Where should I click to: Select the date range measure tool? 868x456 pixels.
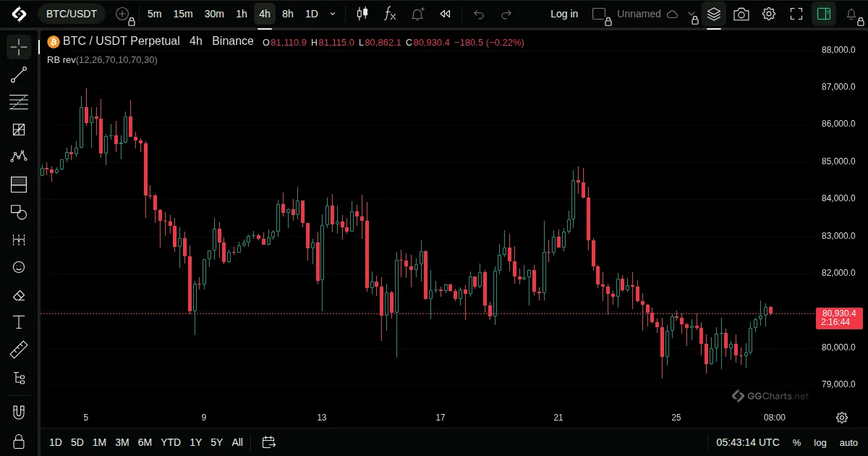[x=19, y=240]
